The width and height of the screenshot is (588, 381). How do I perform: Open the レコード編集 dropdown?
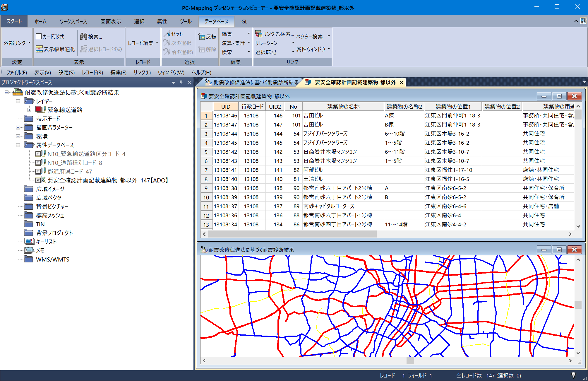pyautogui.click(x=143, y=43)
